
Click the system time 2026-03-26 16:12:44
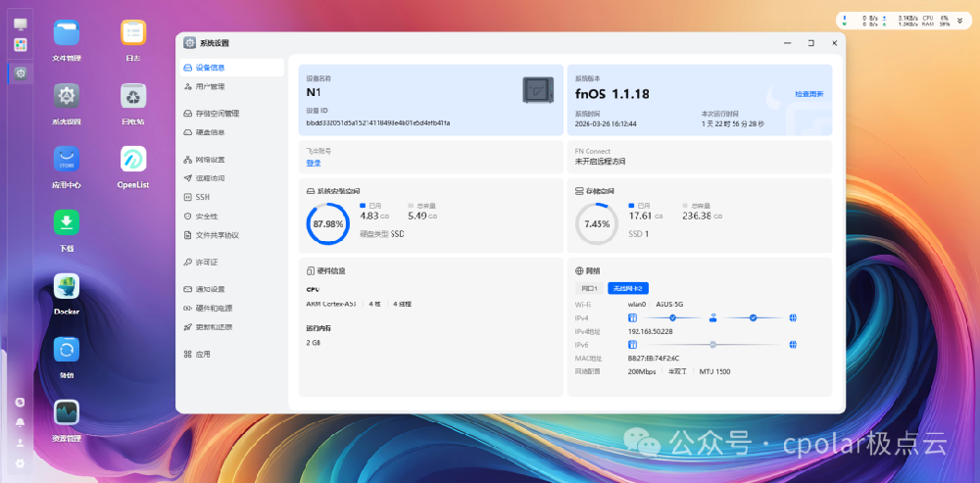click(606, 123)
